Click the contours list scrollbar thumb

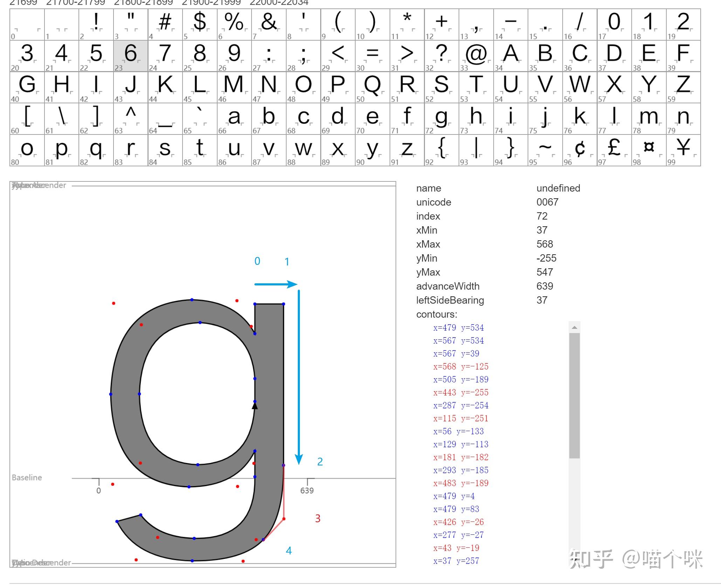(x=574, y=395)
